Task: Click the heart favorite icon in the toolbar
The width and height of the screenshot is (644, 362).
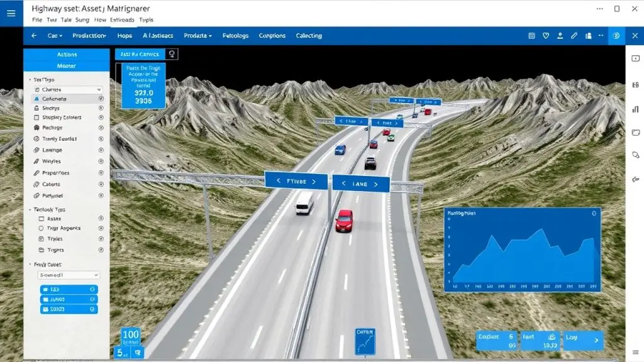Action: click(546, 36)
